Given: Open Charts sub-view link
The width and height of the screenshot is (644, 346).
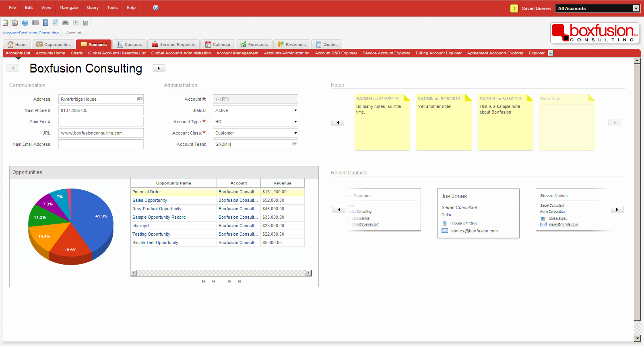Looking at the screenshot, I should click(x=76, y=53).
